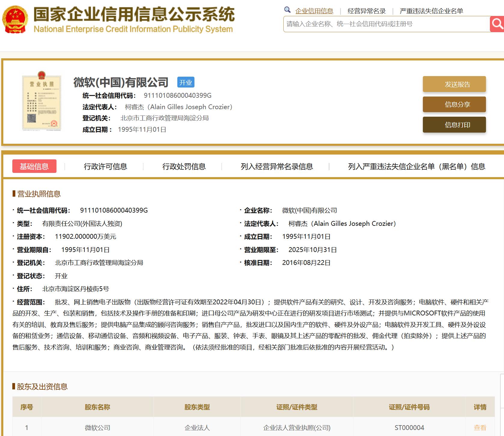Click the national emblem logo icon
This screenshot has height=436, width=504.
(x=14, y=19)
